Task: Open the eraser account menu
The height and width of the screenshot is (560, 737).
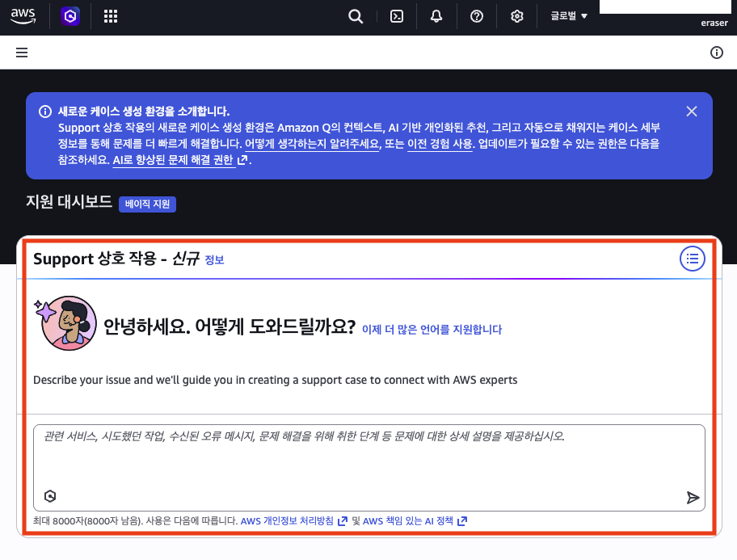Action: pos(714,23)
